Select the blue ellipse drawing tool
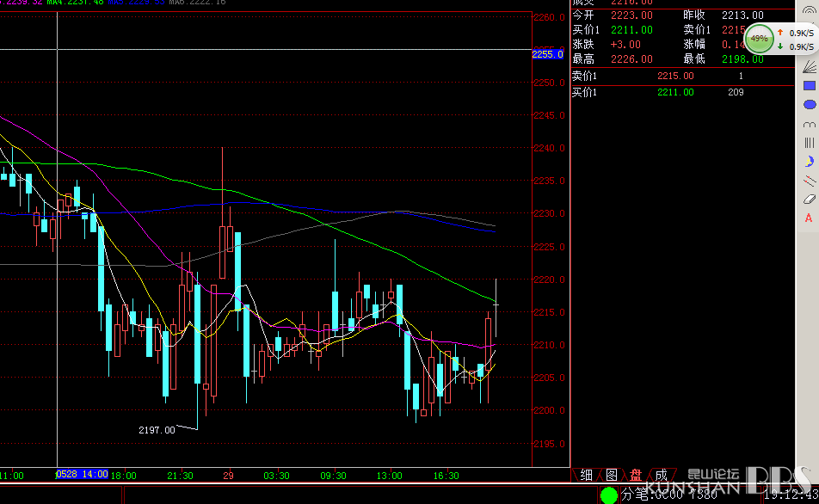 pos(809,105)
